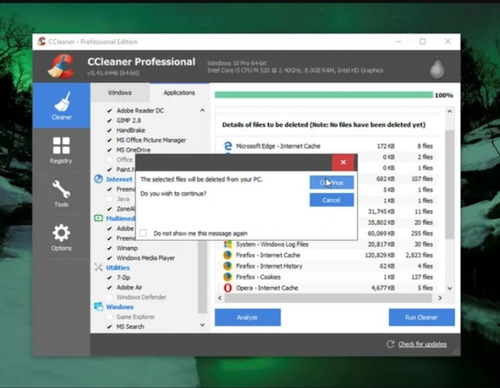Select System - Windows Log Files row text
This screenshot has height=388, width=500.
coord(272,244)
